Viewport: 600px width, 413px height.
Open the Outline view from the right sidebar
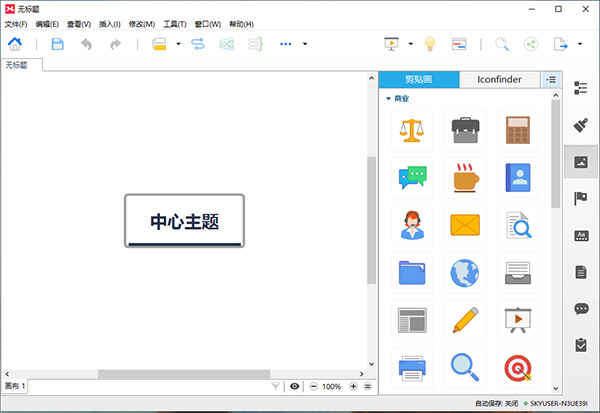[x=580, y=88]
